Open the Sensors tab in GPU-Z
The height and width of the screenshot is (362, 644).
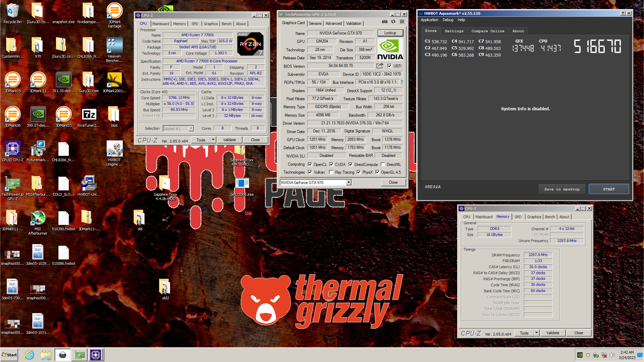click(x=315, y=23)
